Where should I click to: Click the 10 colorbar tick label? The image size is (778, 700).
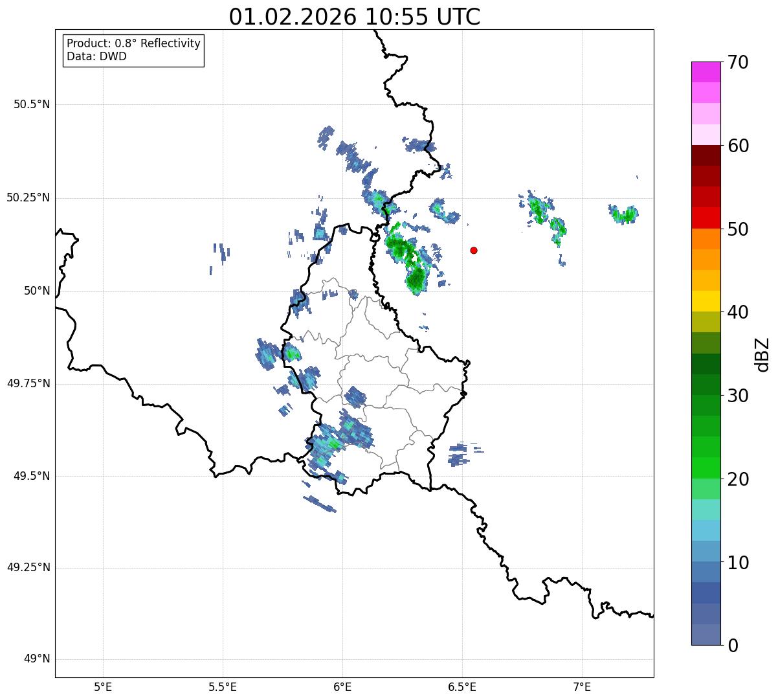(x=738, y=563)
